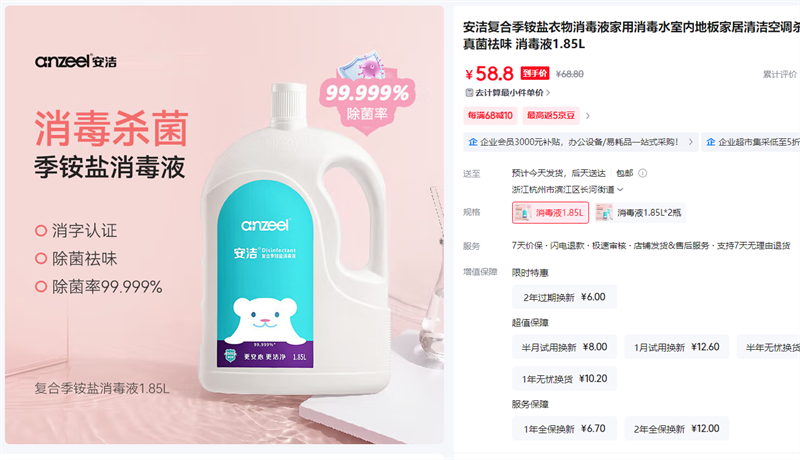Toggle the 半月试用换新 ¥8.00 option
Viewport: 800px width, 460px height.
564,347
